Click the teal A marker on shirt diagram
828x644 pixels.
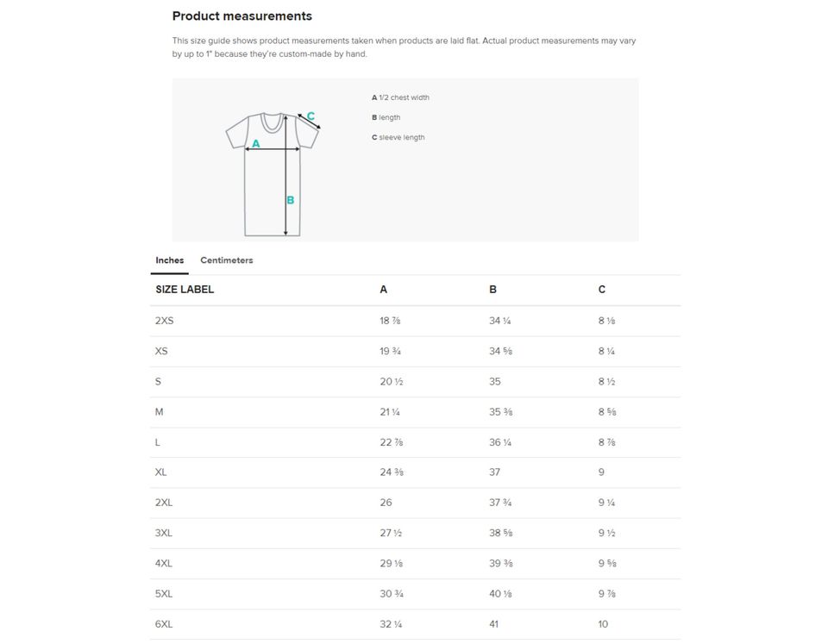click(256, 144)
